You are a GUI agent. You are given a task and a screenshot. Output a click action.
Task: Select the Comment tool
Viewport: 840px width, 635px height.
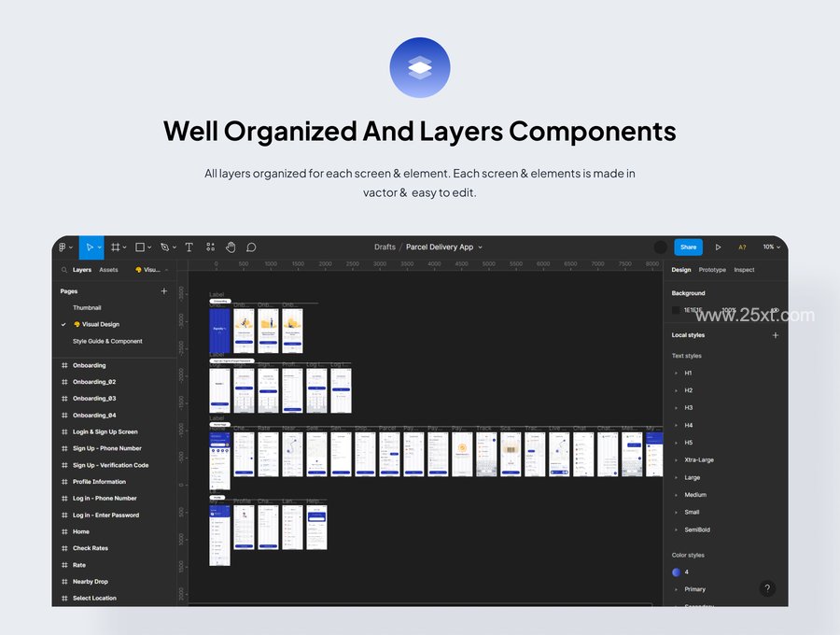tap(251, 247)
